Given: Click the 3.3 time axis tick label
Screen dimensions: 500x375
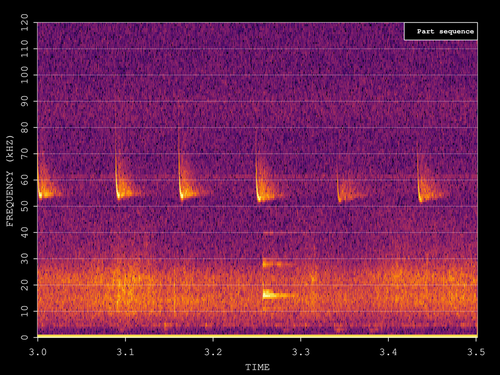Looking at the screenshot, I should point(301,352).
